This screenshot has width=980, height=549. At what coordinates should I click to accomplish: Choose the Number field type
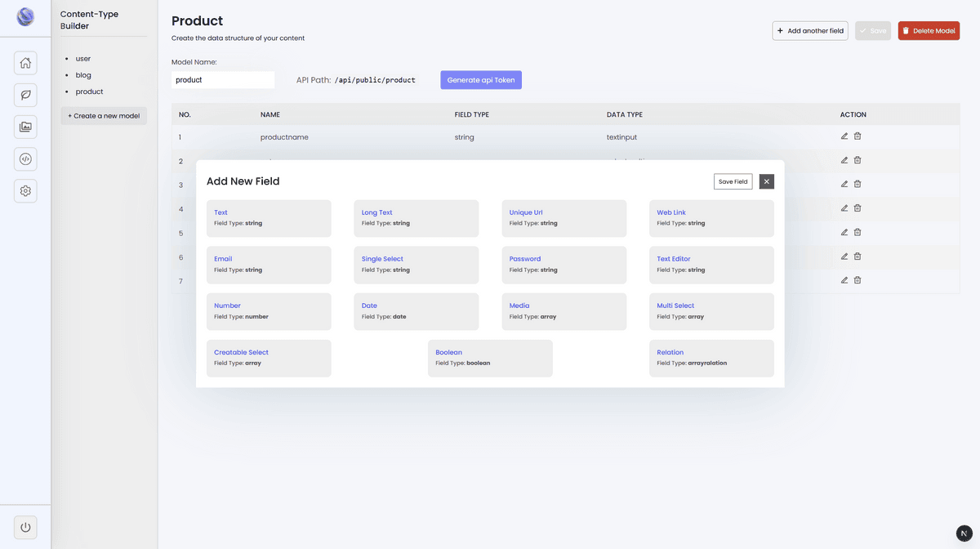pos(269,311)
